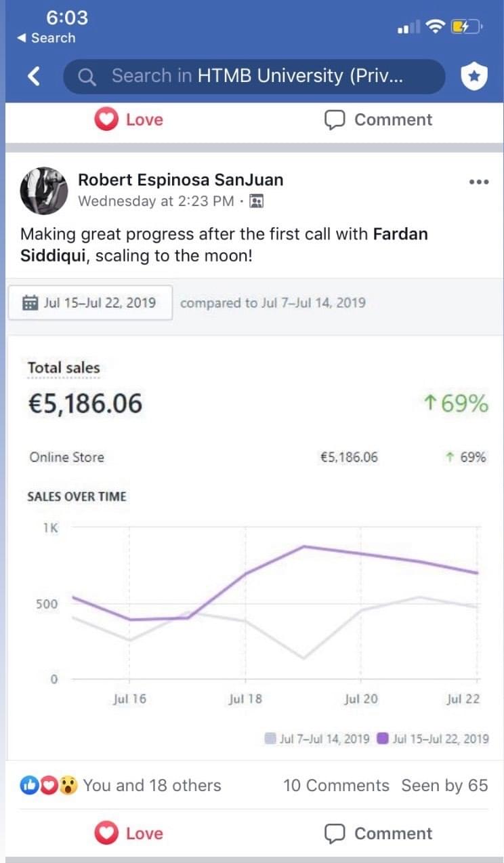
Task: Open the group admin shield star icon
Action: coord(474,77)
